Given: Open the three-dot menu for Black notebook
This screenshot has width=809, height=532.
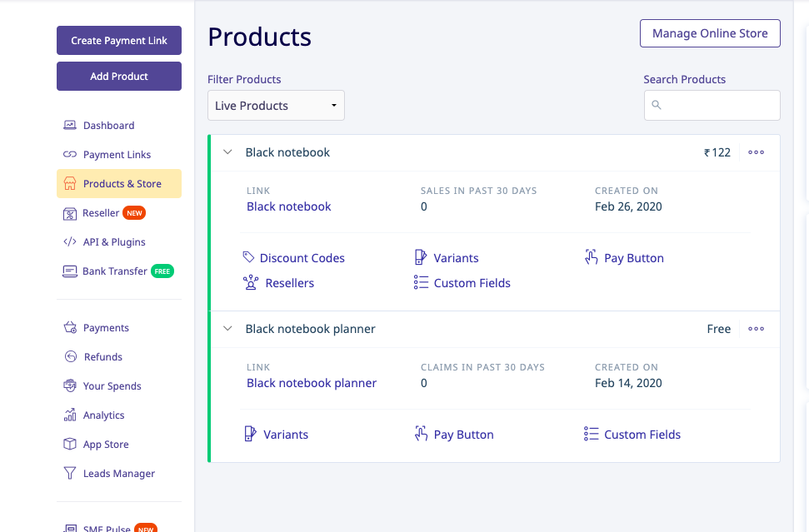Looking at the screenshot, I should (x=756, y=152).
